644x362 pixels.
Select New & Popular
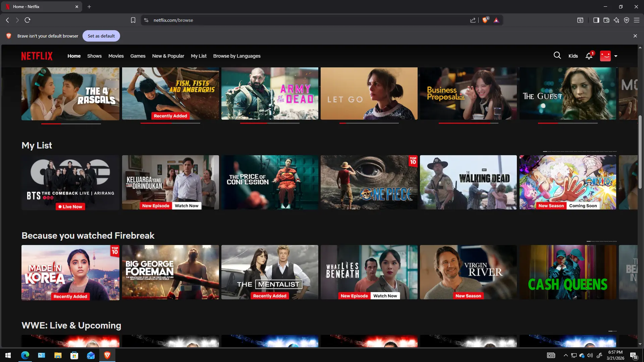pos(168,56)
